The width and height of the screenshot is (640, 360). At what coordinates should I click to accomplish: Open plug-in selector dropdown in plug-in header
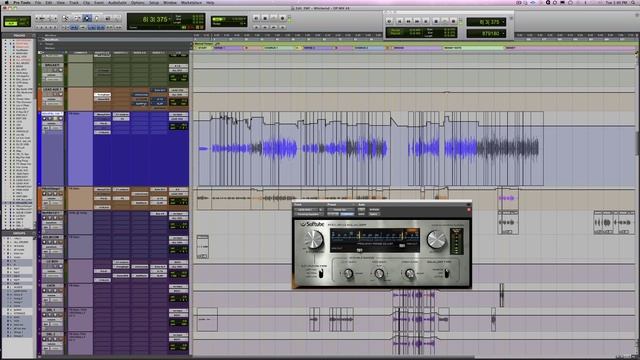coord(309,214)
